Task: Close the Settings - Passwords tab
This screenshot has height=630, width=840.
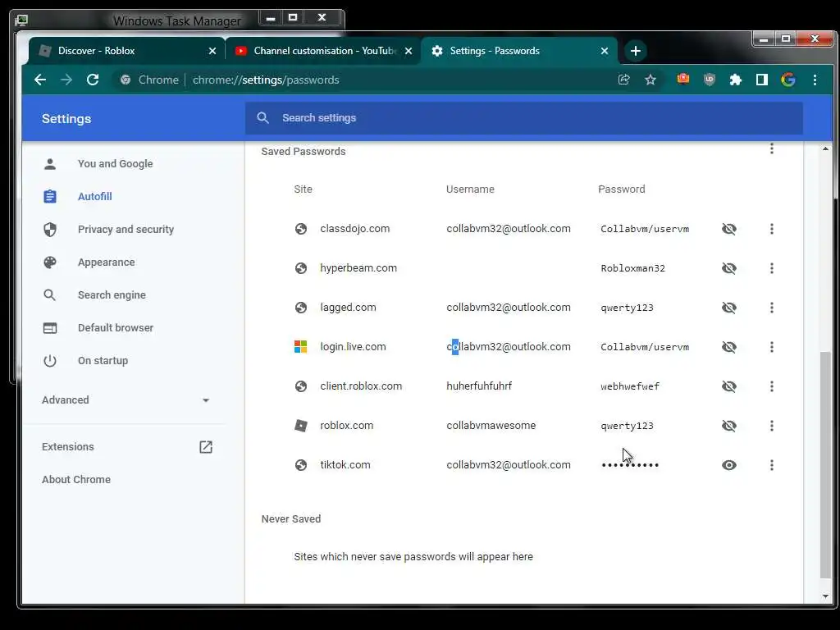Action: click(x=605, y=51)
